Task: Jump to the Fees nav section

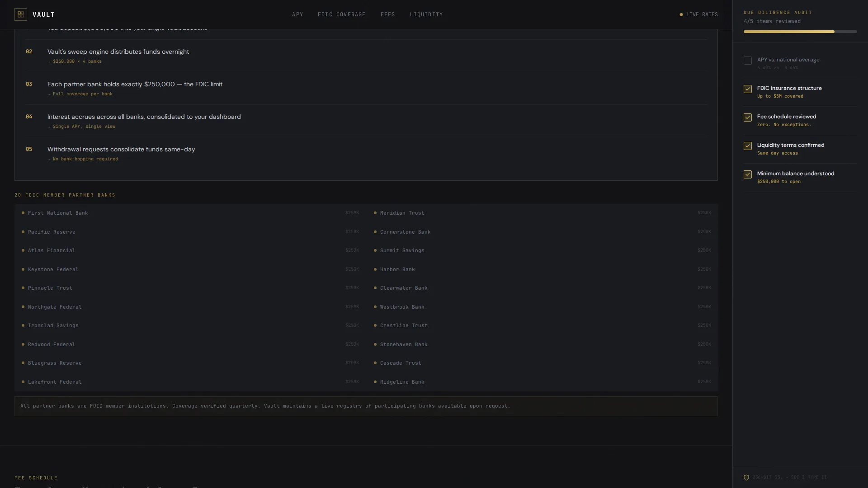Action: [388, 14]
